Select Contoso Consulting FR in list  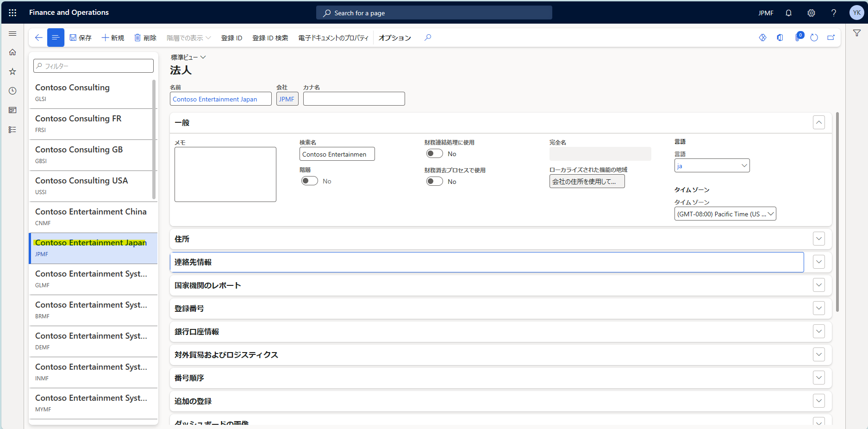(x=91, y=124)
